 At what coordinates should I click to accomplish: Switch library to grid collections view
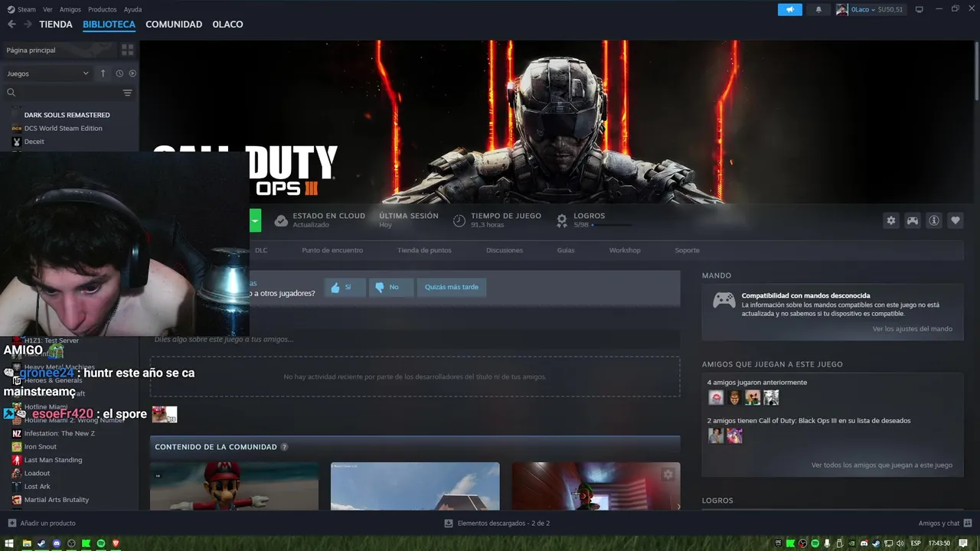pos(127,50)
